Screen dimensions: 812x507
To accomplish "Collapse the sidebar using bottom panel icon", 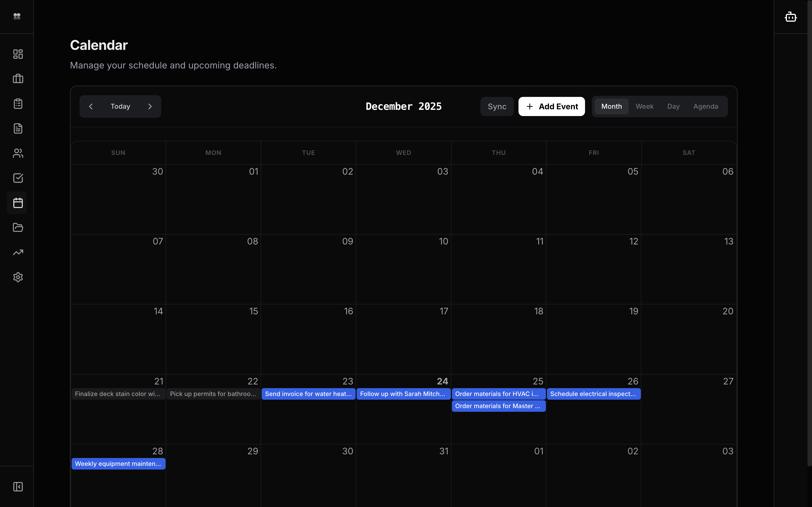I will (x=18, y=486).
